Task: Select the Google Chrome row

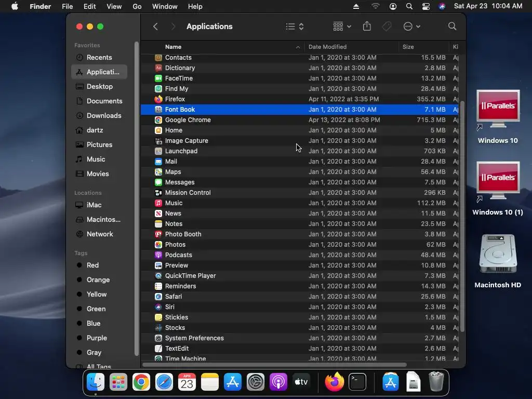Action: point(300,120)
